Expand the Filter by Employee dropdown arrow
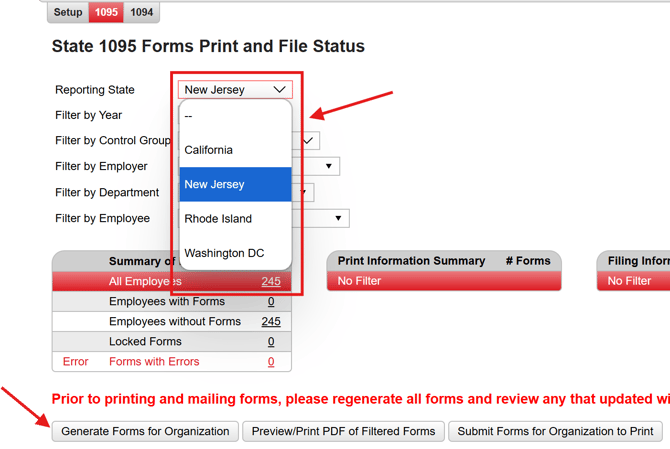The height and width of the screenshot is (449, 670). tap(338, 218)
